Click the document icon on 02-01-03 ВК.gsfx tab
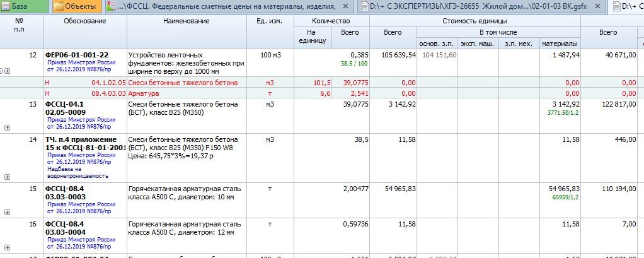 (365, 6)
